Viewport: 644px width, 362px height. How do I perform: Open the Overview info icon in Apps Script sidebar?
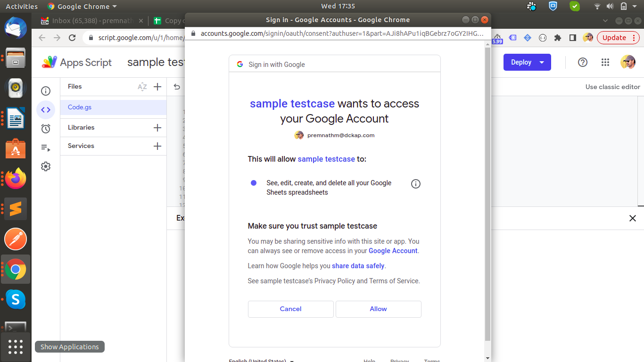pos(46,91)
